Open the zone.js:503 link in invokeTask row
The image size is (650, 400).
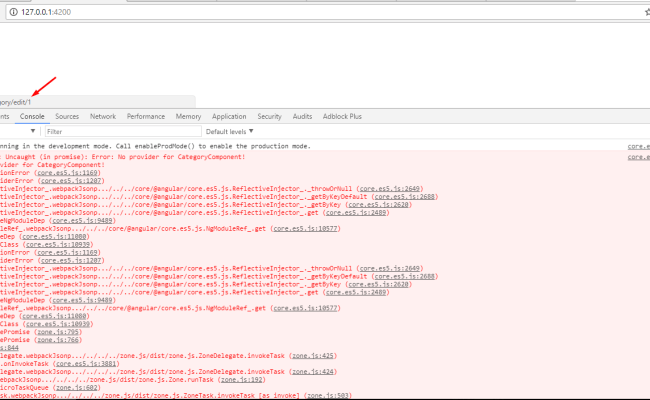point(328,395)
